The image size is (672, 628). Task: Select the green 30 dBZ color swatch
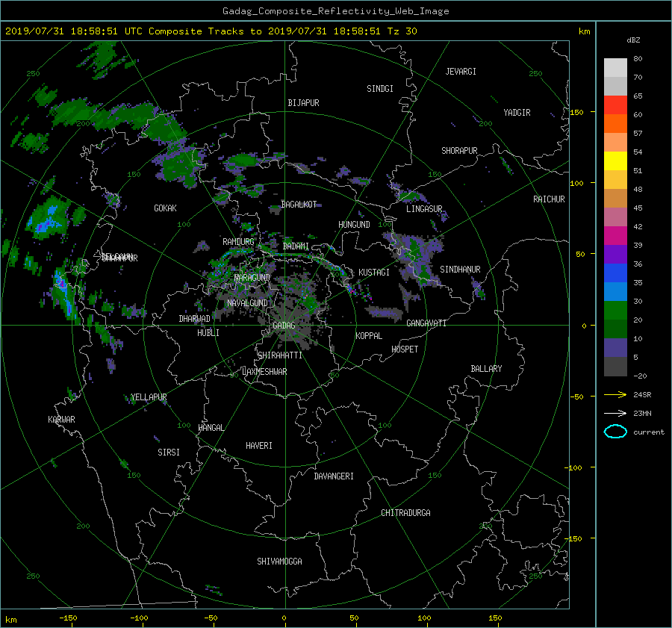(615, 310)
